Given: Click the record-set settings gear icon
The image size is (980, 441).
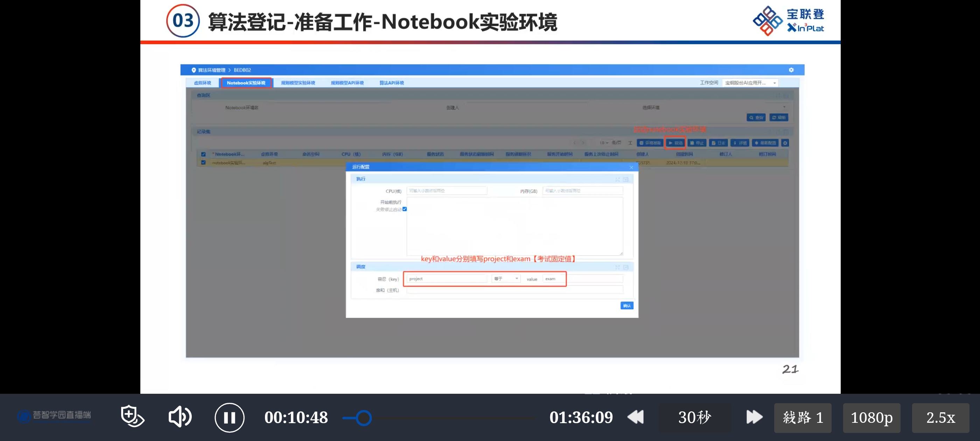Looking at the screenshot, I should pos(785,143).
